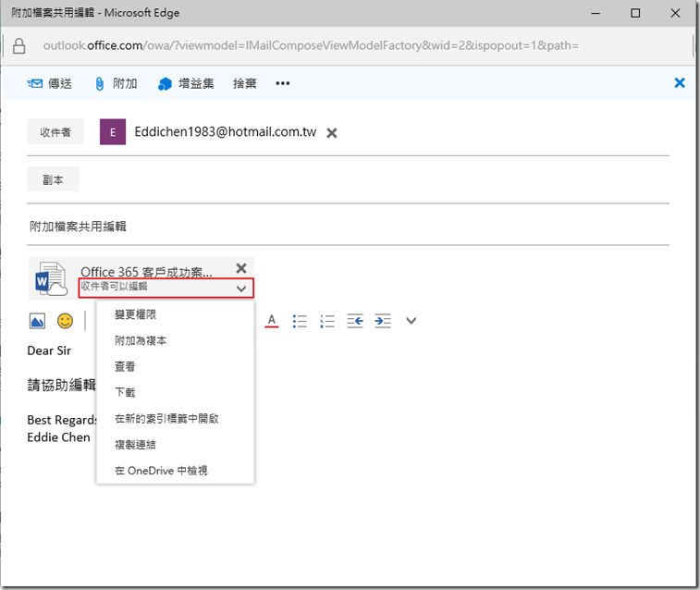The width and height of the screenshot is (700, 590).
Task: Click the 收件者 recipients button
Action: click(55, 132)
